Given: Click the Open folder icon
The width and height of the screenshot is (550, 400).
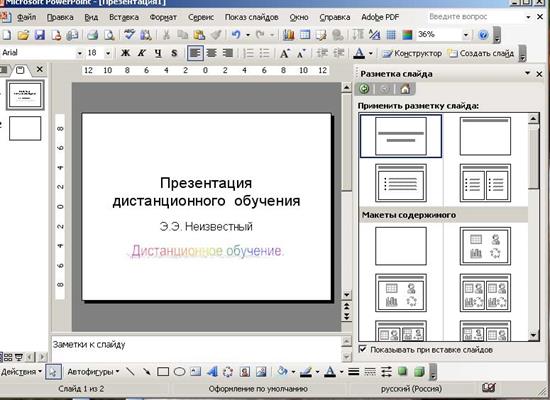Looking at the screenshot, I should (x=23, y=35).
